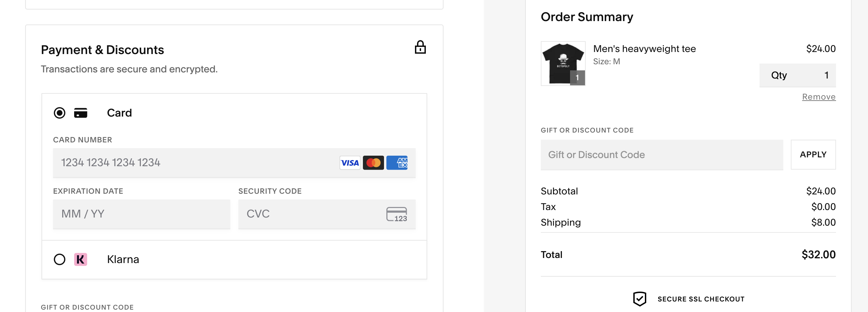Click the credit card icon beside Card

(81, 113)
